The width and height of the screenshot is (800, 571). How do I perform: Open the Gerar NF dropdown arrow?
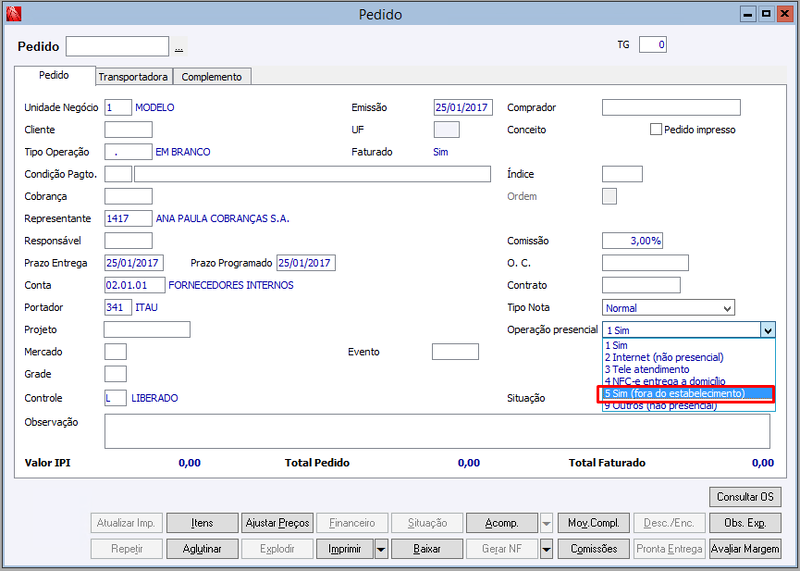click(x=546, y=549)
